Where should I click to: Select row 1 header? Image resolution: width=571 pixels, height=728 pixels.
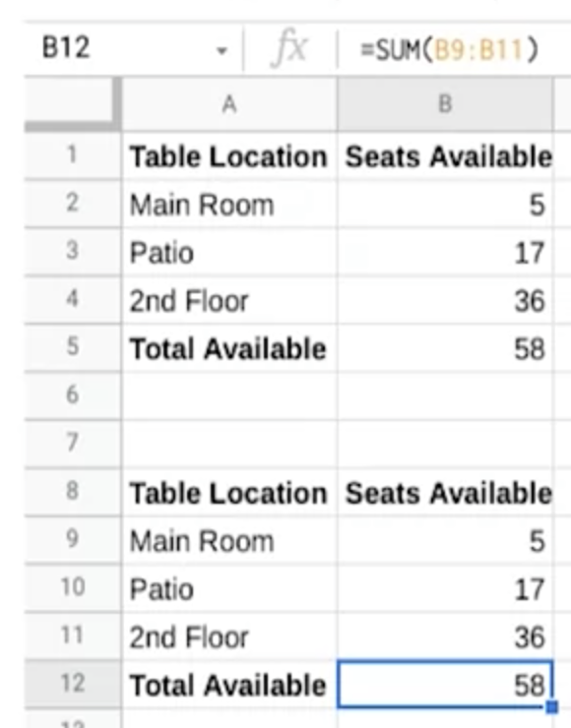click(72, 155)
